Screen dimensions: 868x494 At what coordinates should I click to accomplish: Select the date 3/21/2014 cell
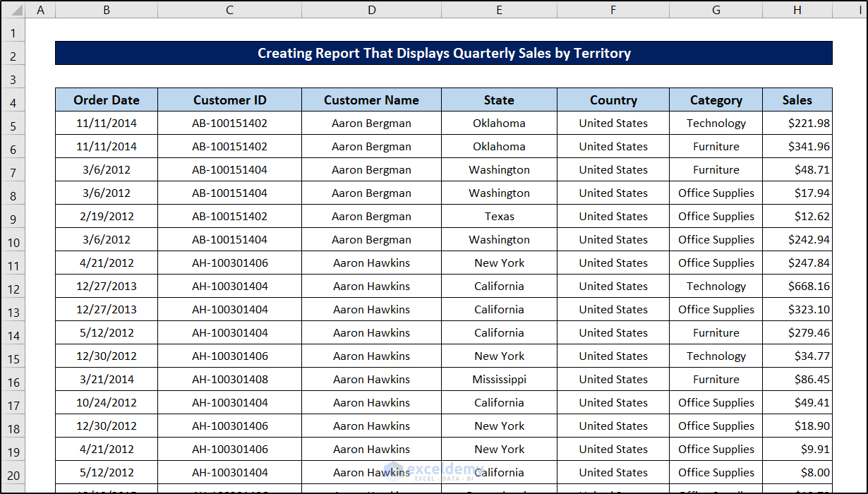click(106, 379)
